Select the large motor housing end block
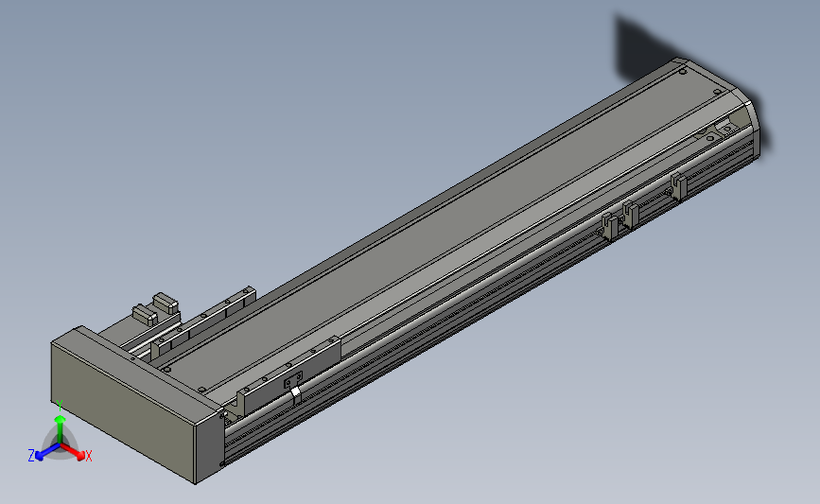Image resolution: width=820 pixels, height=504 pixels. (137, 405)
